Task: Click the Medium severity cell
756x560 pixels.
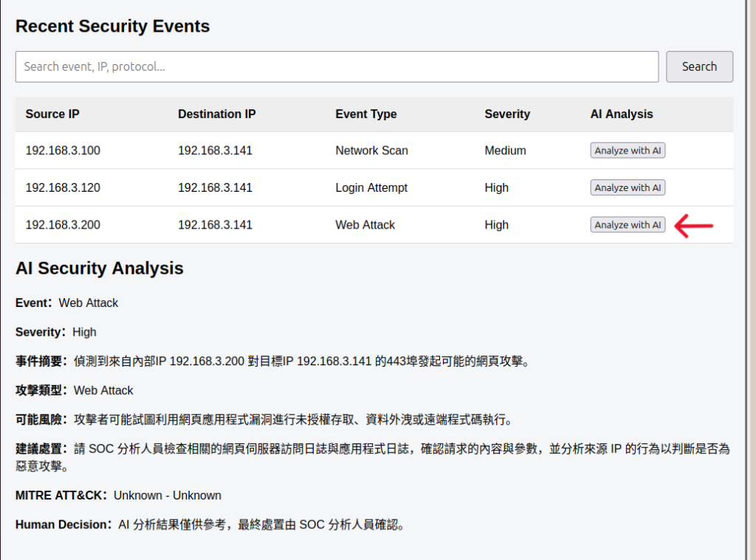Action: [x=505, y=151]
